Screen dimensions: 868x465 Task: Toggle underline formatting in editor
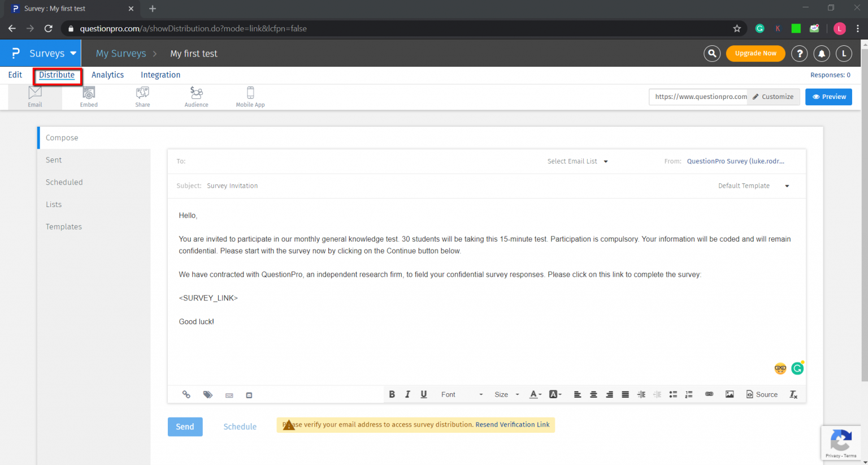(x=424, y=394)
